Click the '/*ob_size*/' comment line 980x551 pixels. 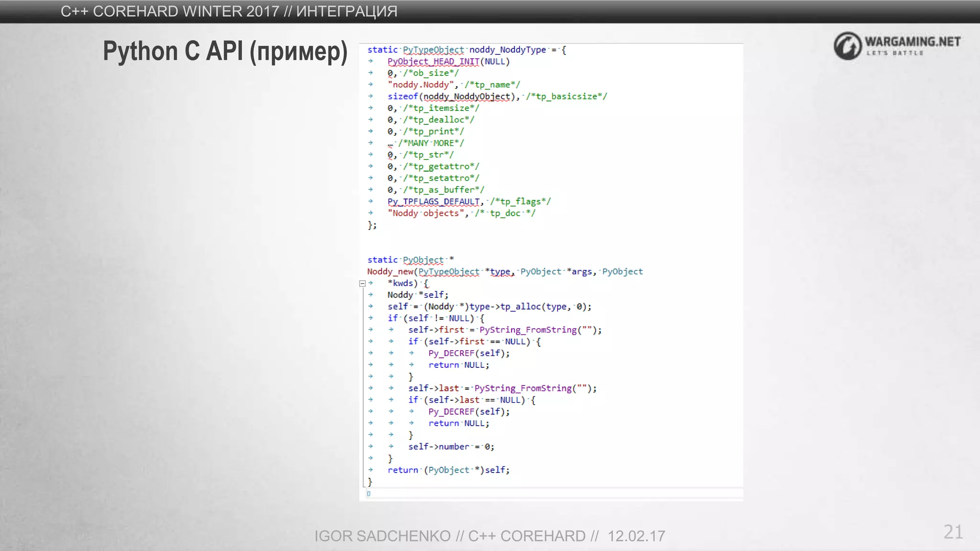(x=423, y=73)
